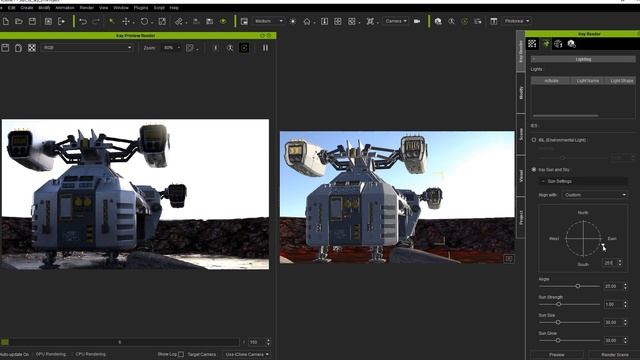Click the checkerboard icon in preview toolbar
The width and height of the screenshot is (640, 360).
pos(32,48)
